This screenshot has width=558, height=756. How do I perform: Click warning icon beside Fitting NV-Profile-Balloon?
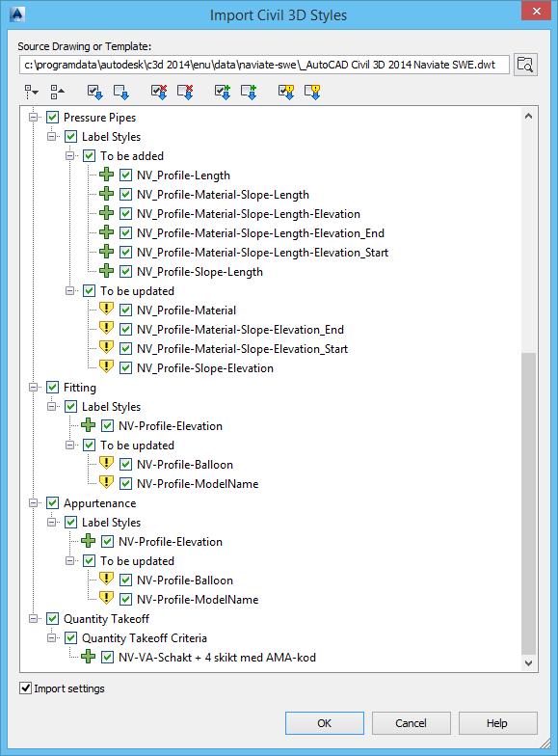(106, 463)
